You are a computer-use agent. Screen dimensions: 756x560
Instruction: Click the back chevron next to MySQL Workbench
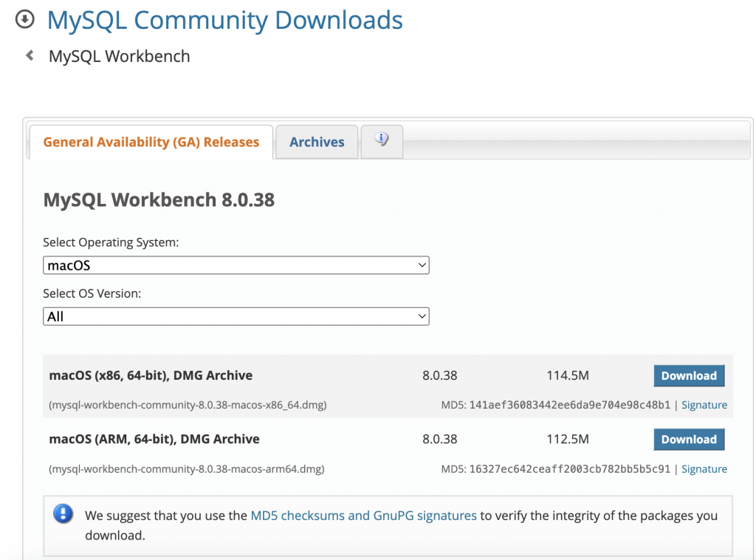pyautogui.click(x=30, y=55)
